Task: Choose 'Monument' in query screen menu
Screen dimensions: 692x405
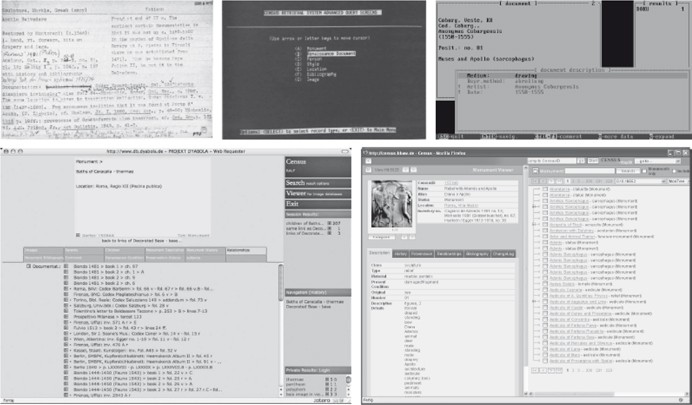Action: 316,49
